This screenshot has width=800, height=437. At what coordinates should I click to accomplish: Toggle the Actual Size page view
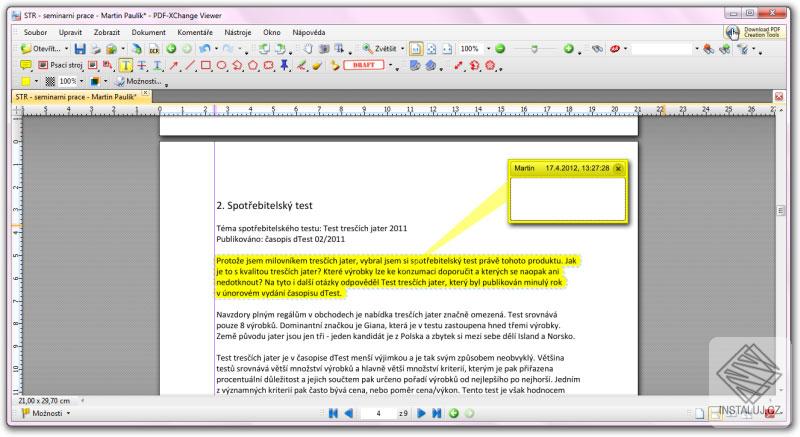[416, 49]
